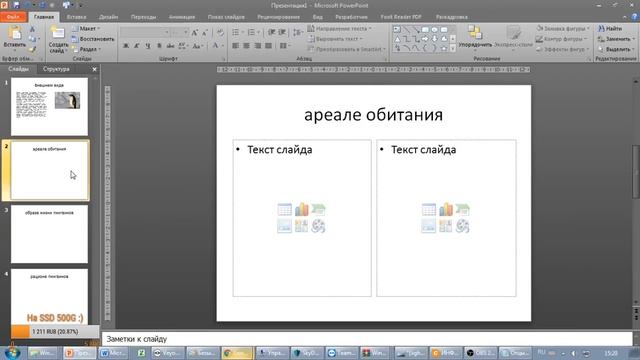Align text left
This screenshot has height=360, width=640.
[236, 46]
